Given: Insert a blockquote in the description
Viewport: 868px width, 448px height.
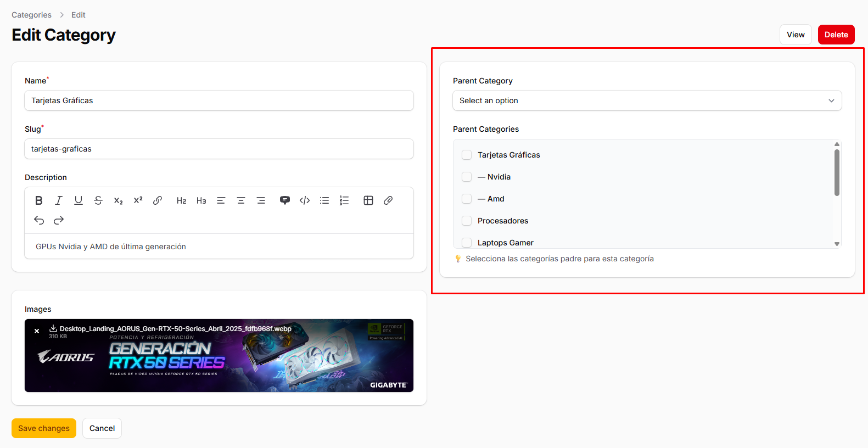Looking at the screenshot, I should (x=285, y=200).
